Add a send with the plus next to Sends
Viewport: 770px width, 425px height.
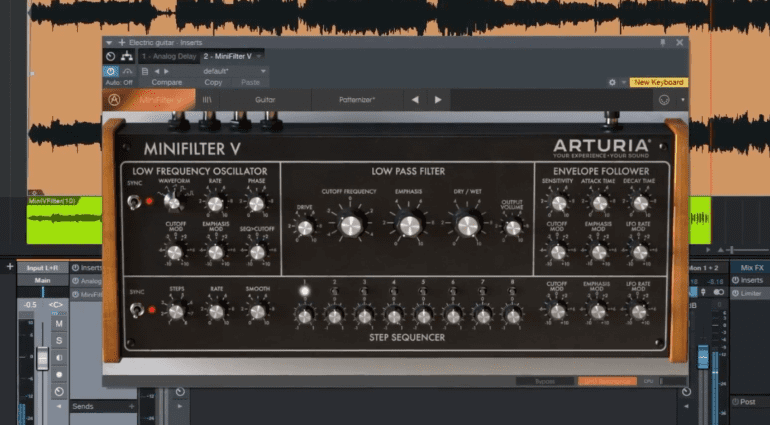click(131, 406)
